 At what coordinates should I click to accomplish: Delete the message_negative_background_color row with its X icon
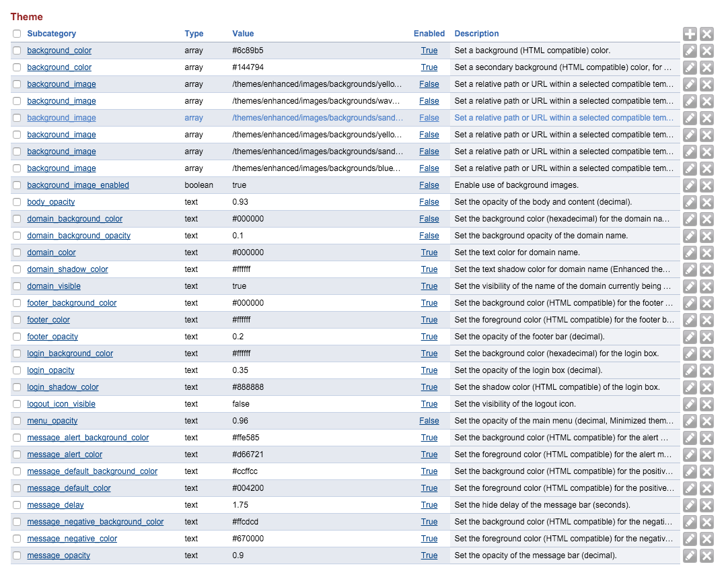706,522
